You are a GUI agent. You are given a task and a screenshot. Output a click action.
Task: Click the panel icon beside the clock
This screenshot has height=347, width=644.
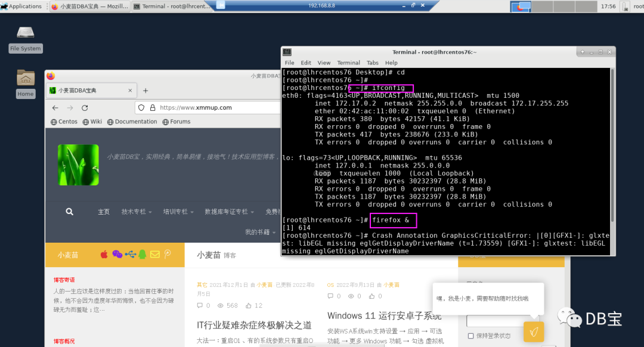pos(625,6)
